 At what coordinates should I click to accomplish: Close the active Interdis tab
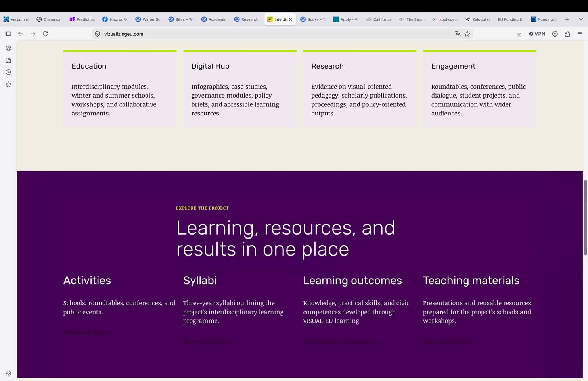point(291,19)
